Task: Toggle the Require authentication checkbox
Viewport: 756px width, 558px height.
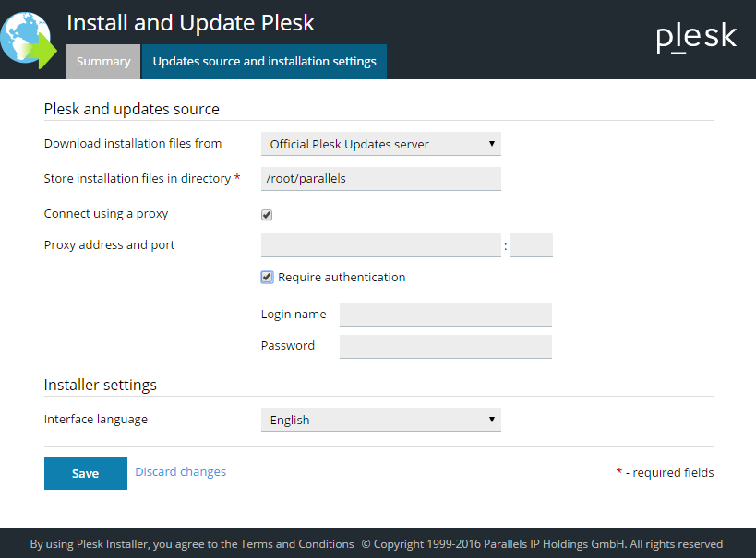Action: point(267,277)
